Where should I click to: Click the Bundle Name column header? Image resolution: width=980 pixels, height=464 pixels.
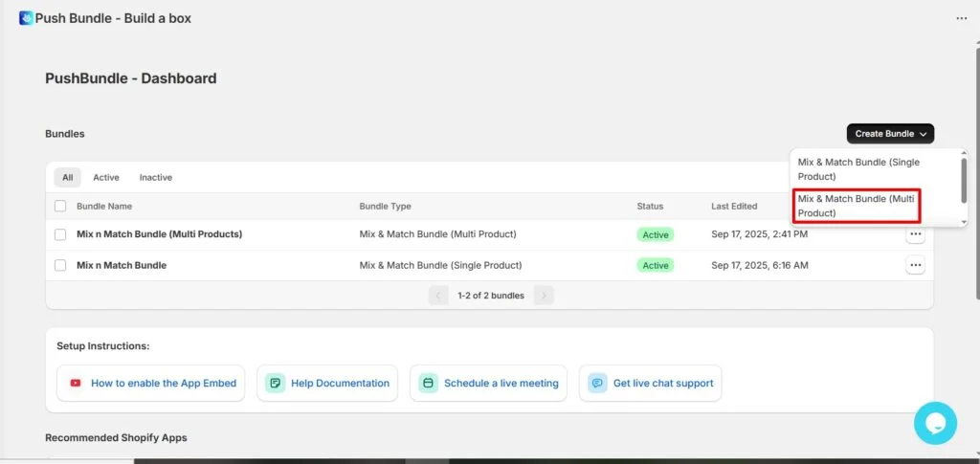pyautogui.click(x=104, y=206)
